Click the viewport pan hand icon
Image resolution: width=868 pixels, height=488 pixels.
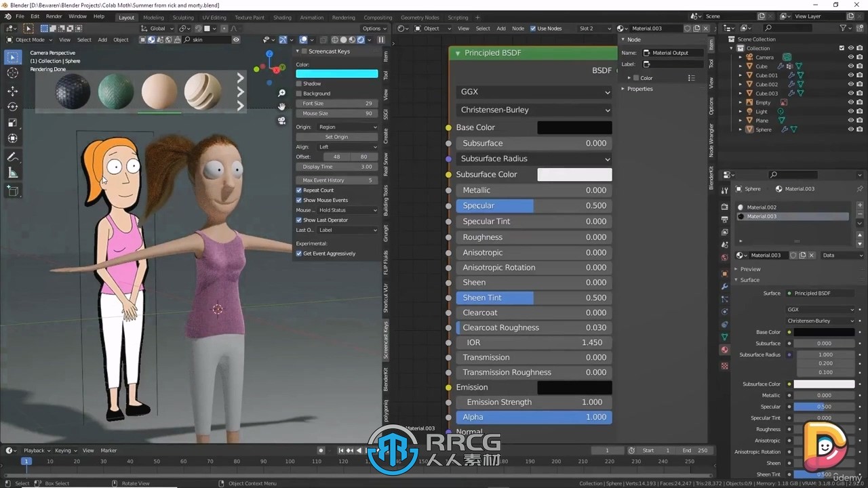pyautogui.click(x=282, y=106)
